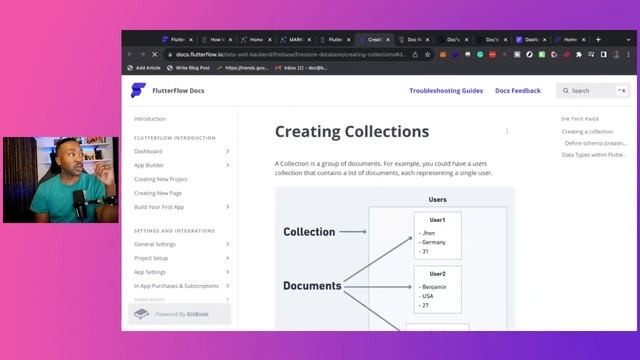The width and height of the screenshot is (640, 360).
Task: Open the trends.goo... bookmark
Action: 242,68
